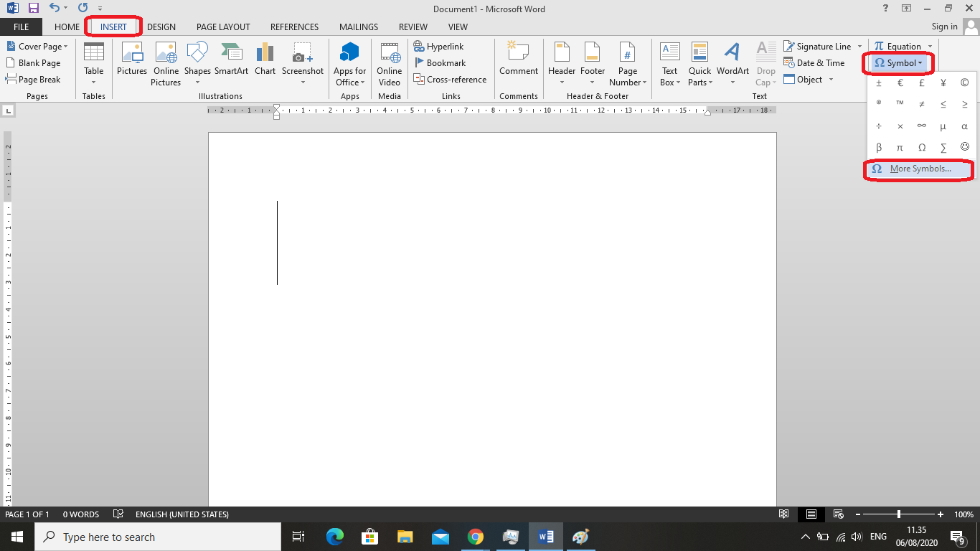The height and width of the screenshot is (551, 980).
Task: Insert the plus-minus symbol
Action: 879,83
